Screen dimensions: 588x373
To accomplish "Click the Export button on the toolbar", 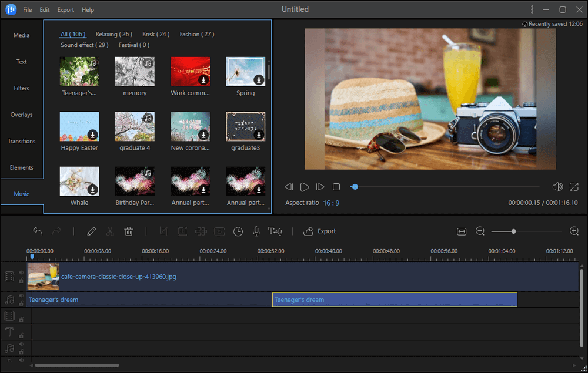I will tap(320, 231).
